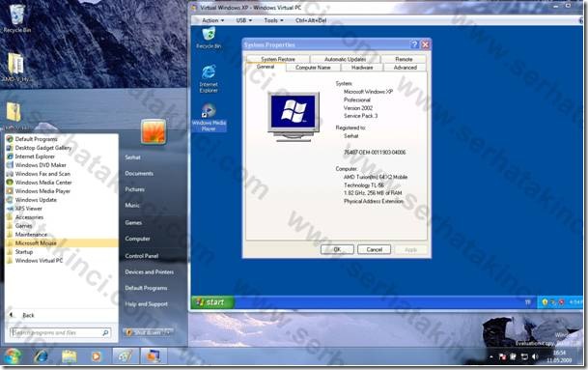Viewport: 588px width, 370px height.
Task: Switch to Remote tab
Action: 404,59
